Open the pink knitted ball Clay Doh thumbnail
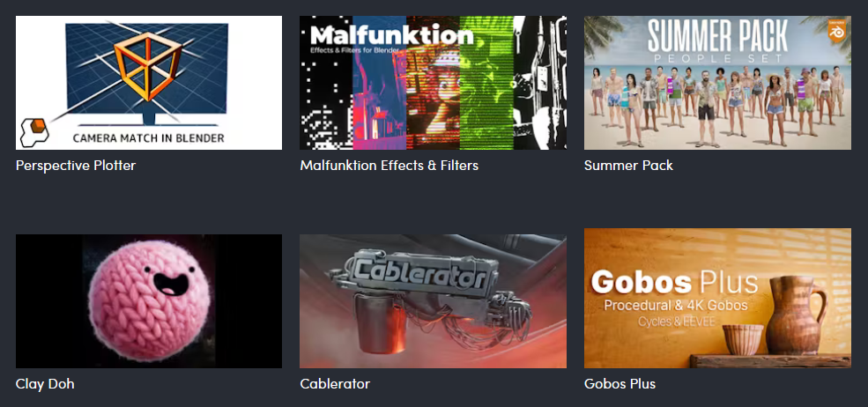 point(148,300)
